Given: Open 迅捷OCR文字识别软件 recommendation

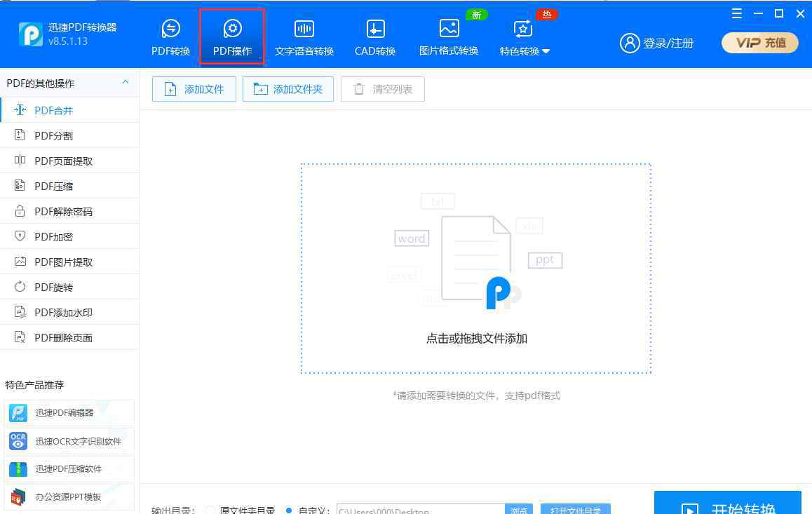Looking at the screenshot, I should click(69, 441).
